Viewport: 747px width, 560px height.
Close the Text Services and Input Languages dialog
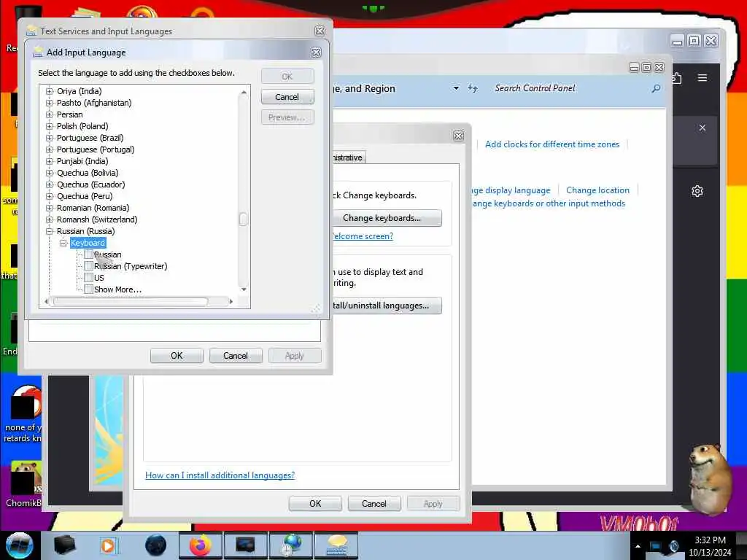pyautogui.click(x=320, y=31)
